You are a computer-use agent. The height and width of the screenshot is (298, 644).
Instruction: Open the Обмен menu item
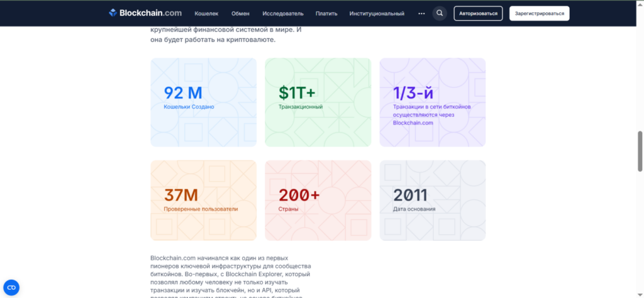tap(240, 14)
